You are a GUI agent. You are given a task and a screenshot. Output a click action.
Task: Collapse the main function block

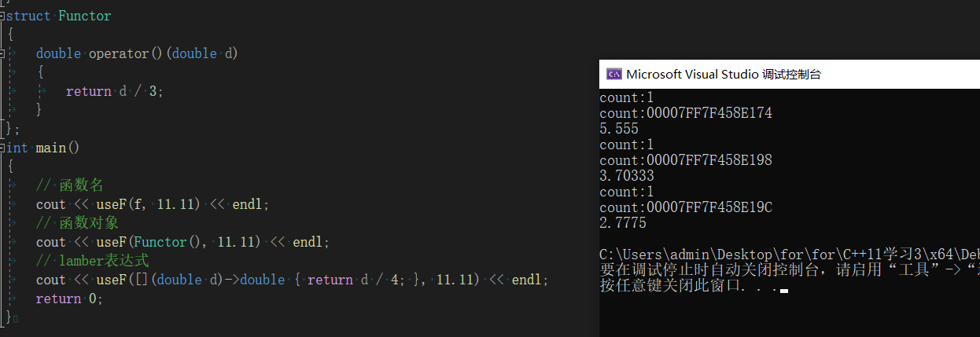[x=2, y=148]
